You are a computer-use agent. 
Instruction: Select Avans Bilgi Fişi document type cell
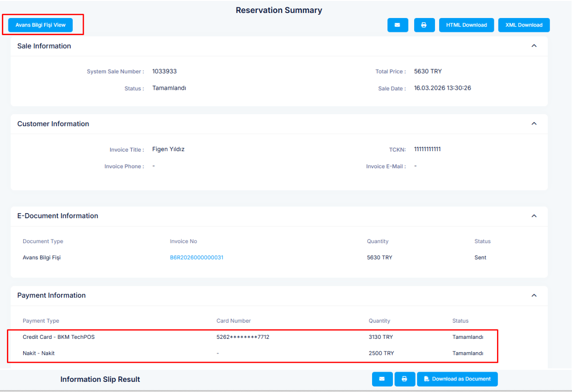pyautogui.click(x=42, y=257)
